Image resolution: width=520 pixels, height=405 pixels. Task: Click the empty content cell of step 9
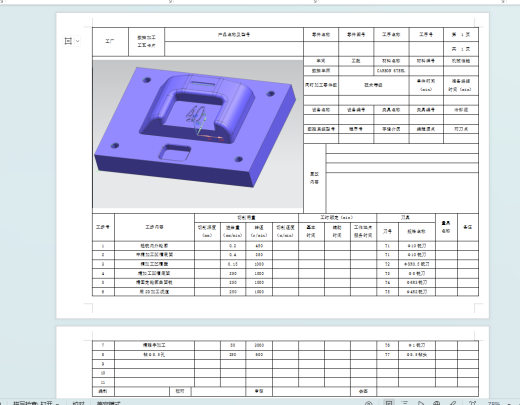(x=154, y=364)
